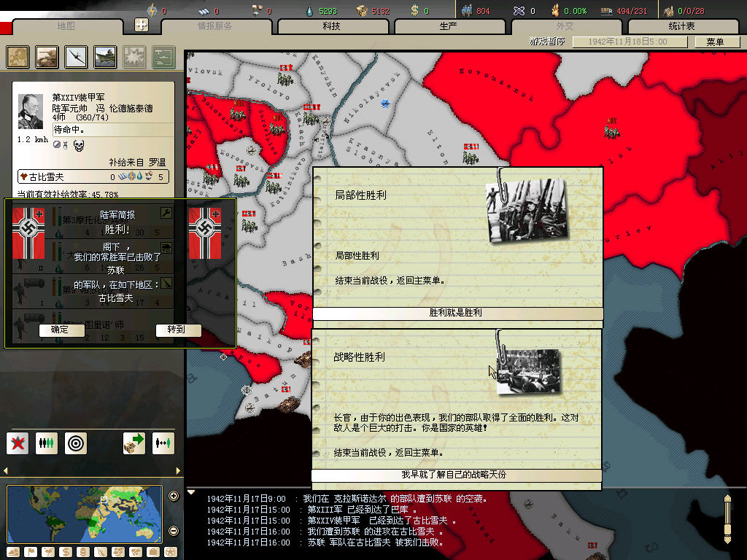747x560 pixels.
Task: Switch to terrain map mode mountains icon
Action: pyautogui.click(x=13, y=552)
